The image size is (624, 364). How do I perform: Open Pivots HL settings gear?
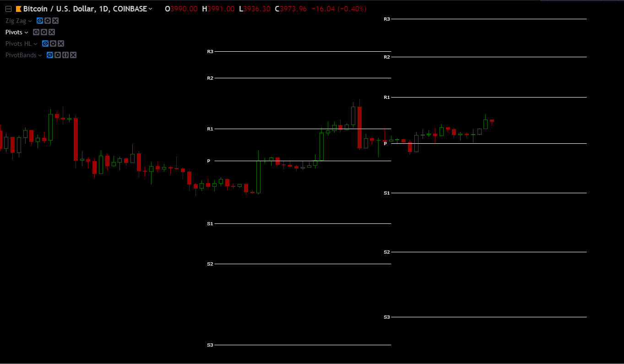[x=53, y=43]
